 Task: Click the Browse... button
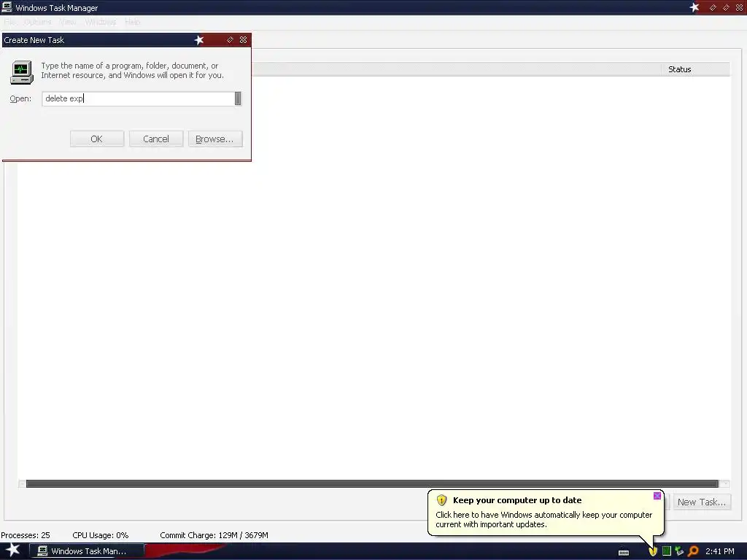pyautogui.click(x=215, y=139)
